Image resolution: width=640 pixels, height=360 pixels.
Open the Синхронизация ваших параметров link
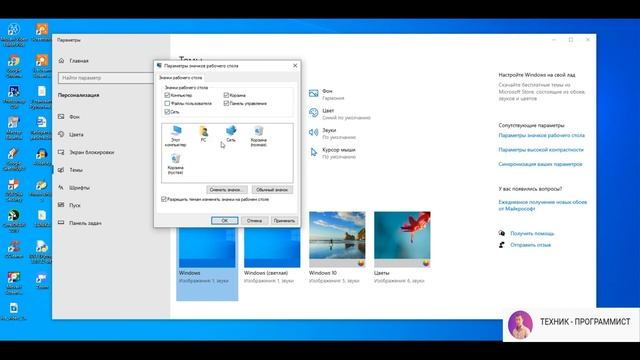pos(540,164)
